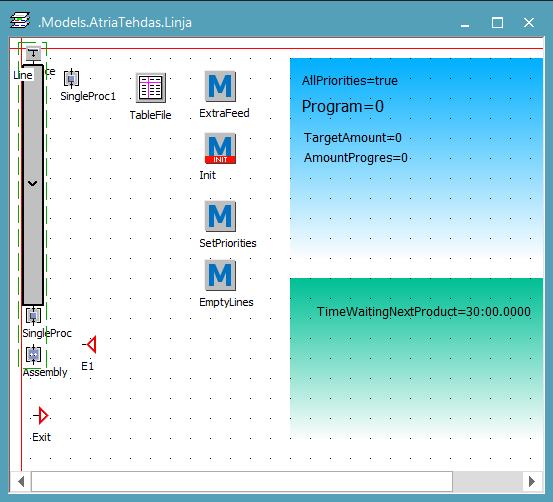This screenshot has height=502, width=553.
Task: Select the E1 interface triangle icon
Action: click(x=90, y=344)
